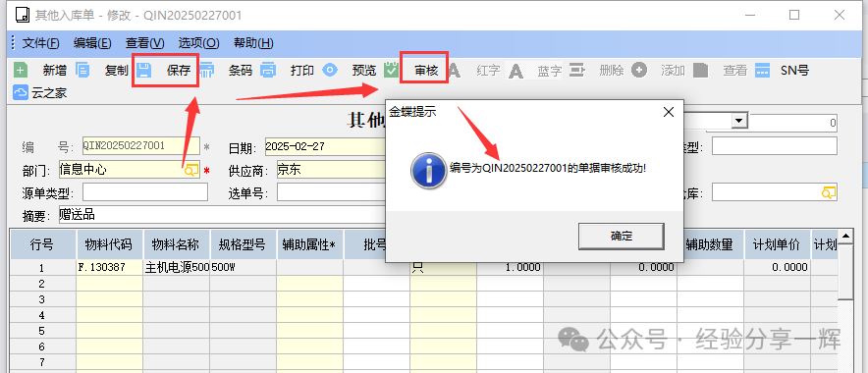Open the 选项(O) menu
868x373 pixels.
tap(198, 42)
